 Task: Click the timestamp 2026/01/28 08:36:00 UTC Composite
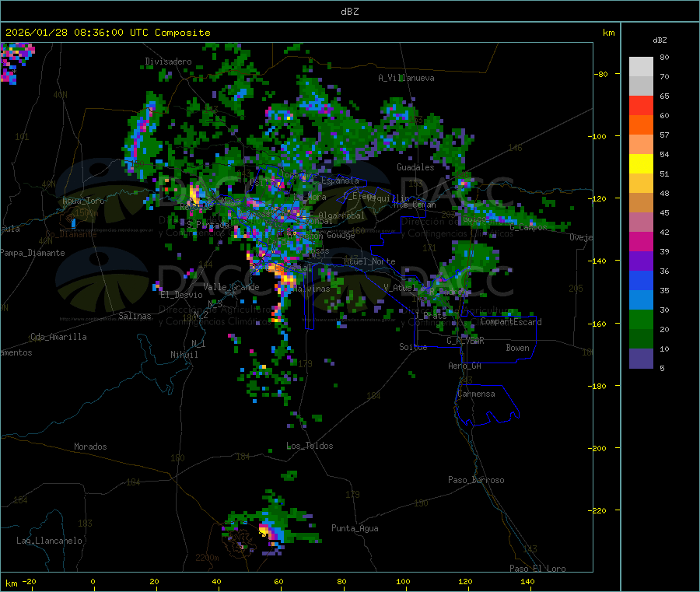(107, 33)
